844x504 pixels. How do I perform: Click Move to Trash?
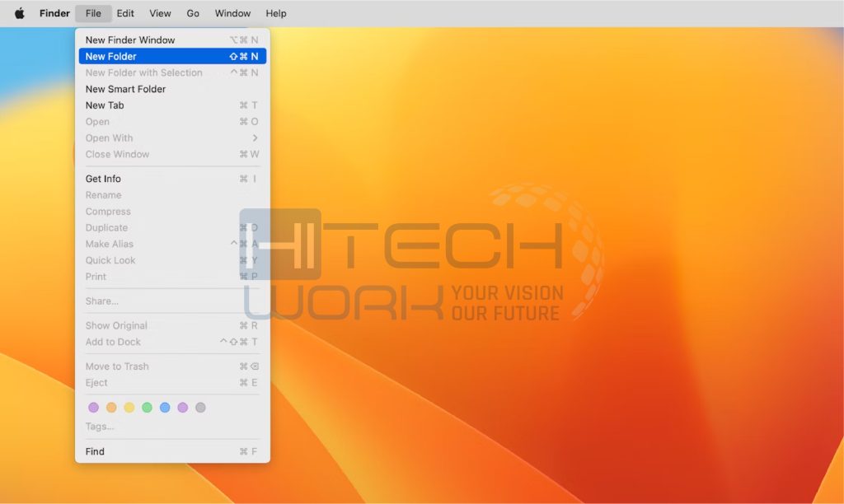172,366
